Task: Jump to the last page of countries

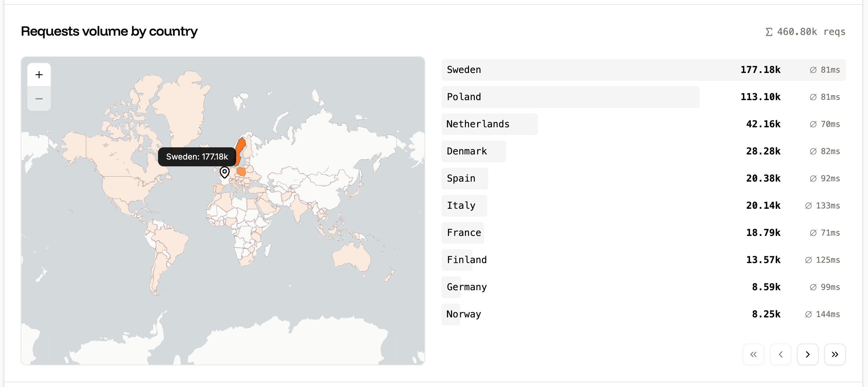Action: [x=835, y=354]
